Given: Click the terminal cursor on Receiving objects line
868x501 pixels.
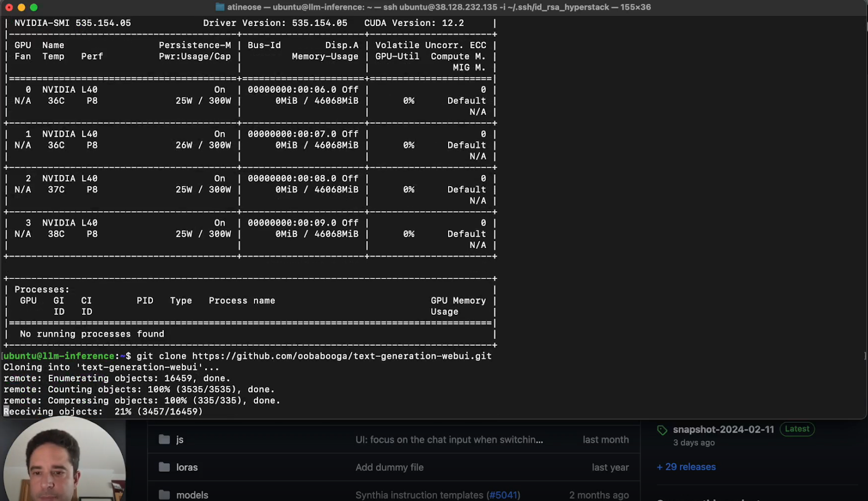Looking at the screenshot, I should (6, 411).
